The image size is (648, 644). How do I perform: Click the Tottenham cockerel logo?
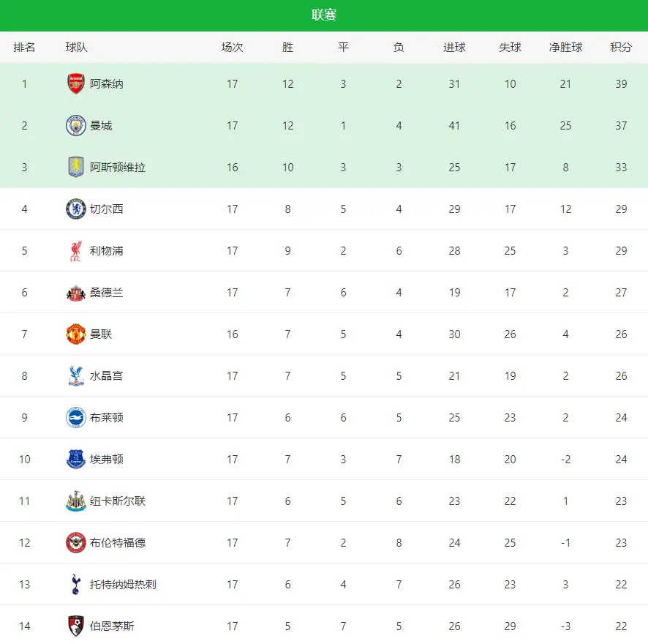click(x=76, y=585)
